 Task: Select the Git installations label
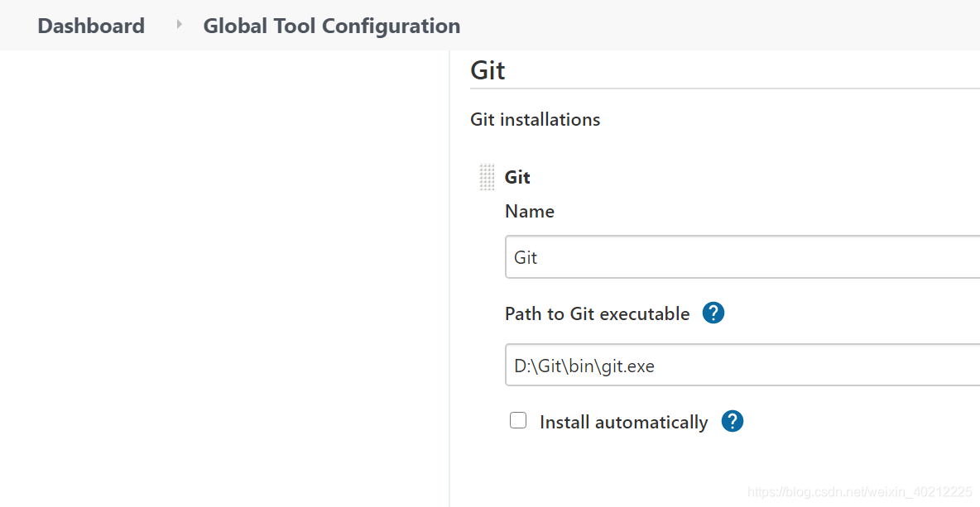(x=535, y=119)
